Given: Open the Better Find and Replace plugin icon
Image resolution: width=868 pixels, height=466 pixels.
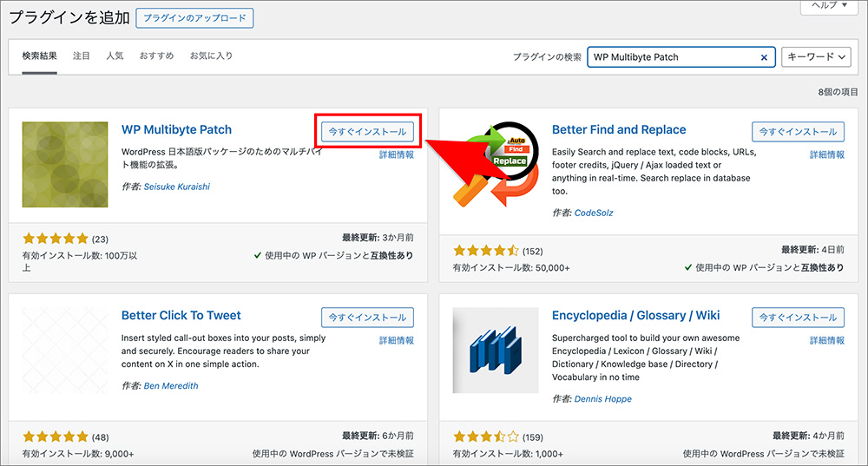Looking at the screenshot, I should [x=496, y=164].
